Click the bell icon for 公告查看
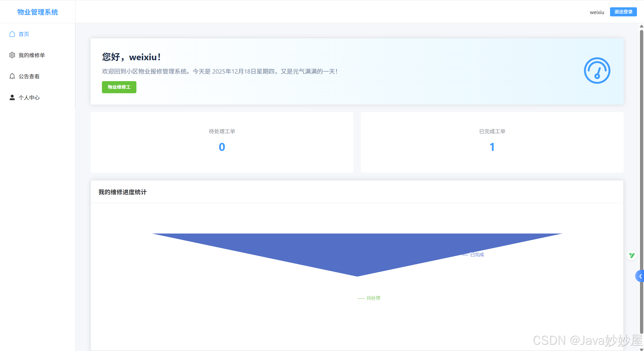This screenshot has width=644, height=351. [x=12, y=76]
